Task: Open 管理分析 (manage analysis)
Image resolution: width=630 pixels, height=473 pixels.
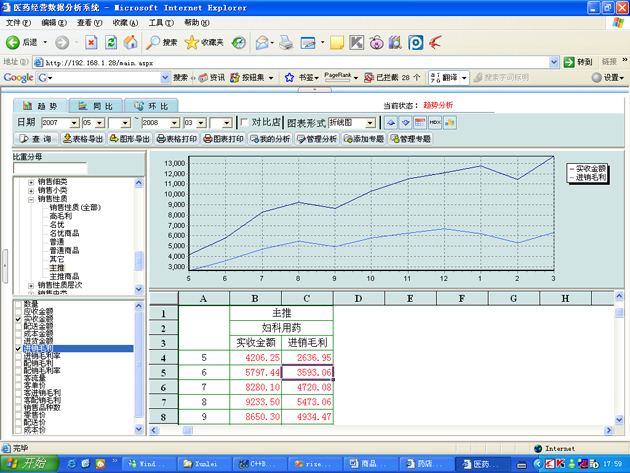Action: point(317,139)
